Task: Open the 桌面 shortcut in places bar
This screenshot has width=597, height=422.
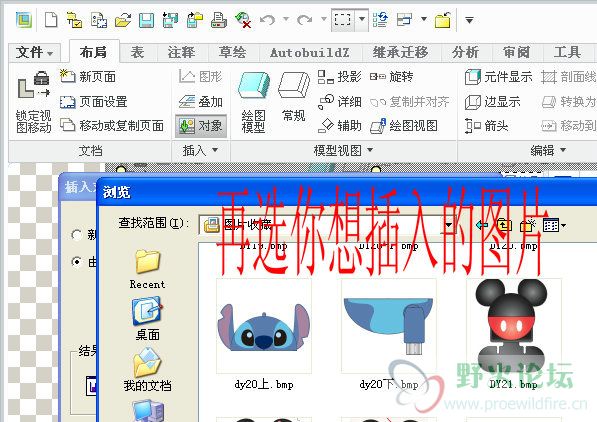Action: click(x=147, y=319)
